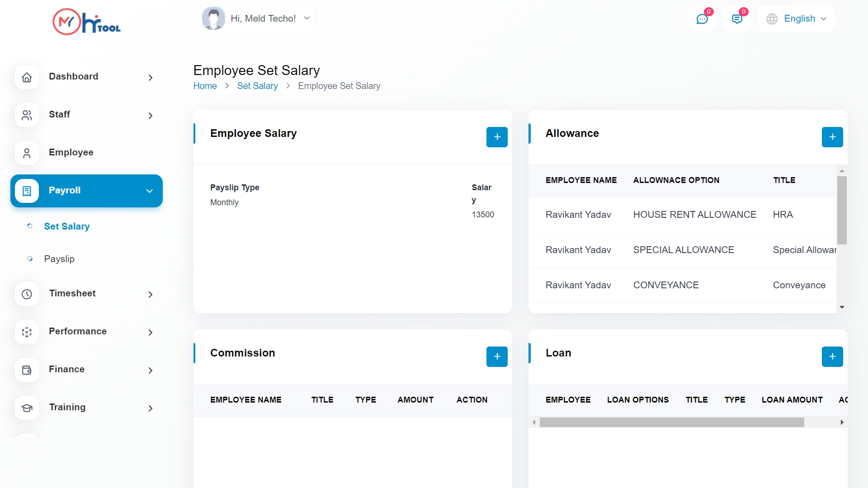
Task: Collapse the Payroll menu chevron
Action: pos(150,191)
